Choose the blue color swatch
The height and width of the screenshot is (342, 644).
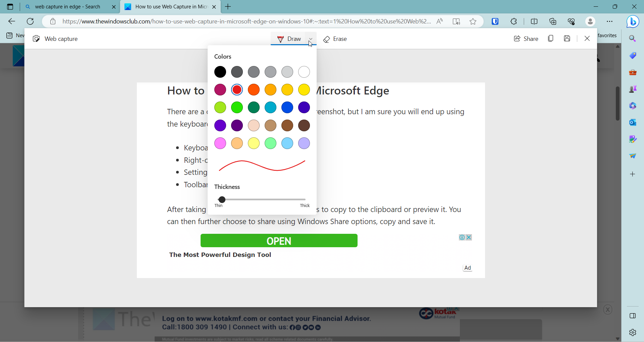[287, 108]
